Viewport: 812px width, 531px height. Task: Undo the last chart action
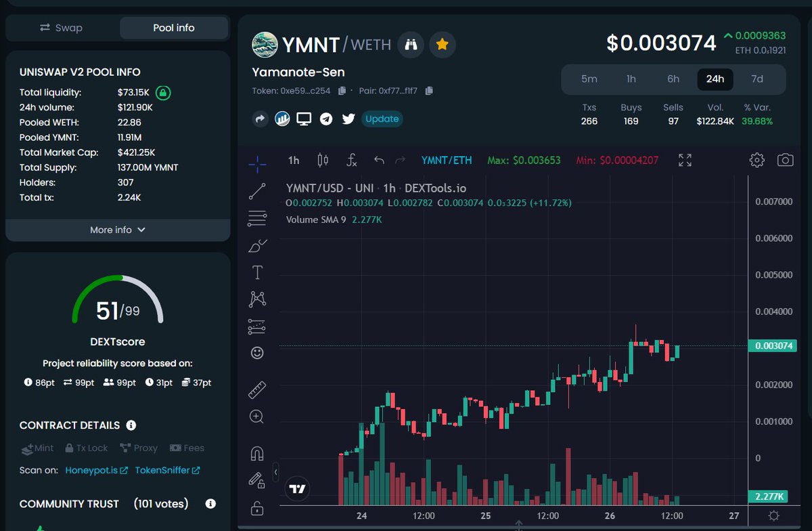click(x=379, y=161)
